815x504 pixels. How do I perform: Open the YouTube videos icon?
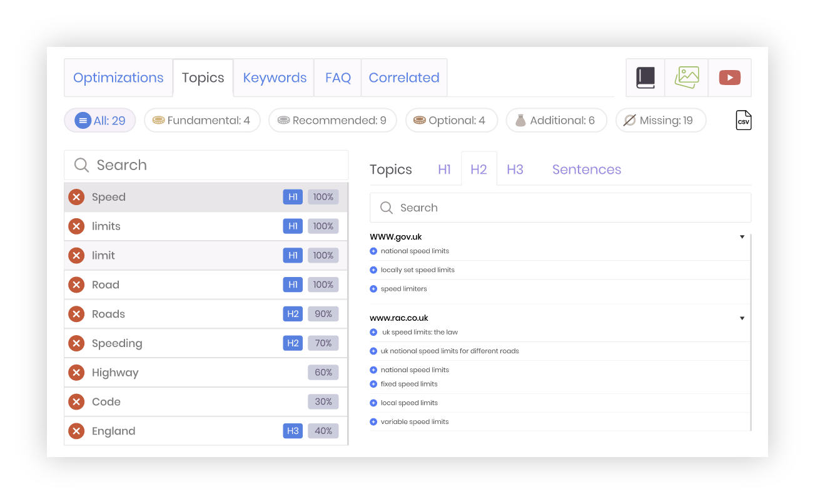point(729,78)
